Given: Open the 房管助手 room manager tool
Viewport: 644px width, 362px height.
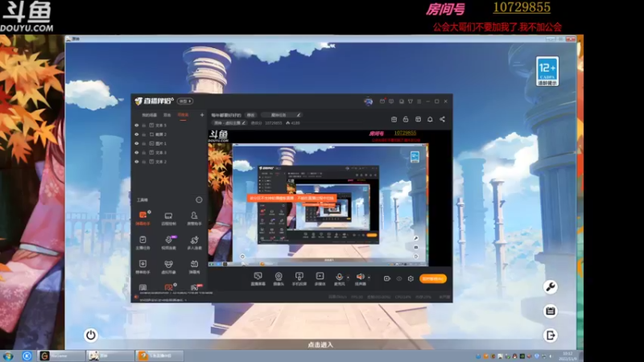Looking at the screenshot, I should tap(194, 218).
